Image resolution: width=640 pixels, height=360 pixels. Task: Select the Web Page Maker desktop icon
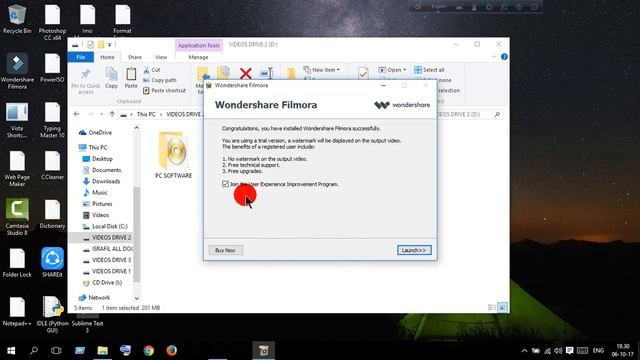point(17,169)
